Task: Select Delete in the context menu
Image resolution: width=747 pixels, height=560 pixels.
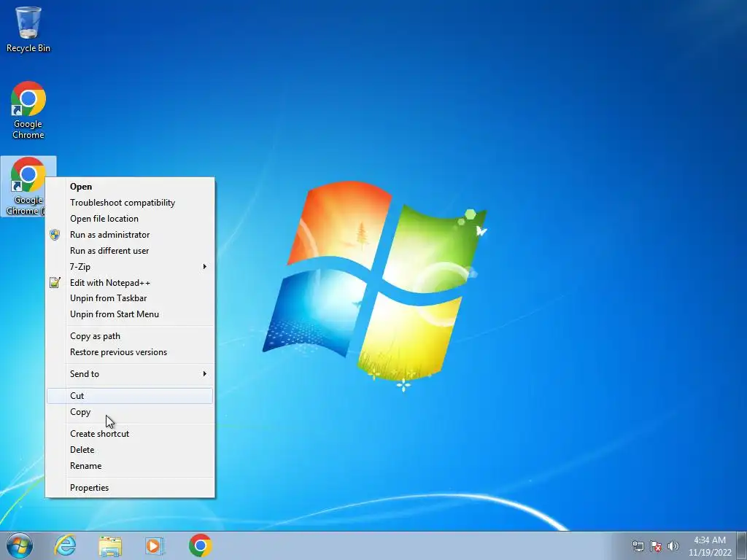Action: (x=130, y=449)
